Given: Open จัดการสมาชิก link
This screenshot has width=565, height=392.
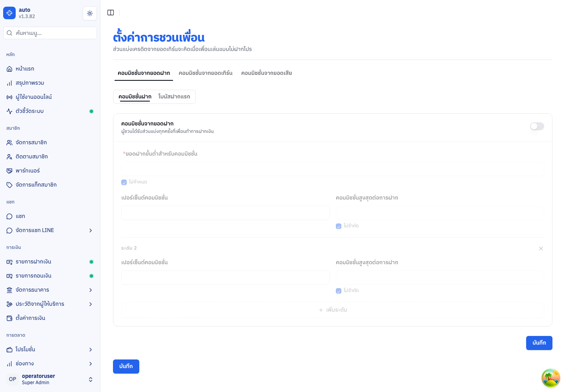Looking at the screenshot, I should [50, 143].
